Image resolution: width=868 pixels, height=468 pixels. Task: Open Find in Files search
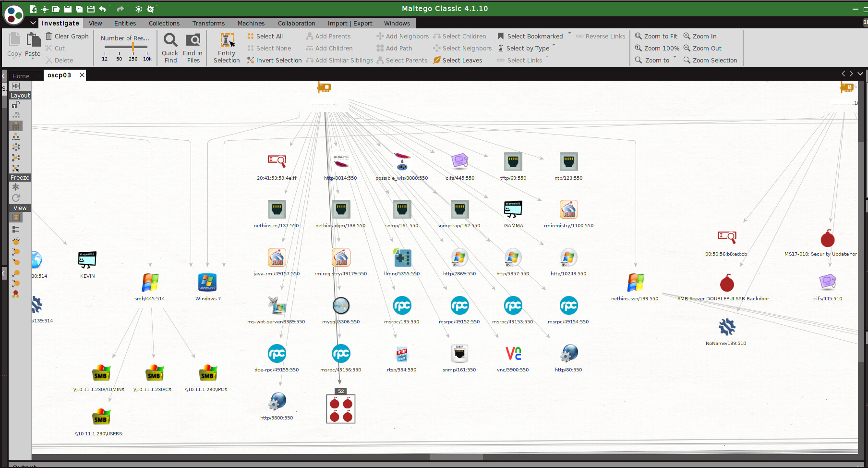[x=193, y=40]
